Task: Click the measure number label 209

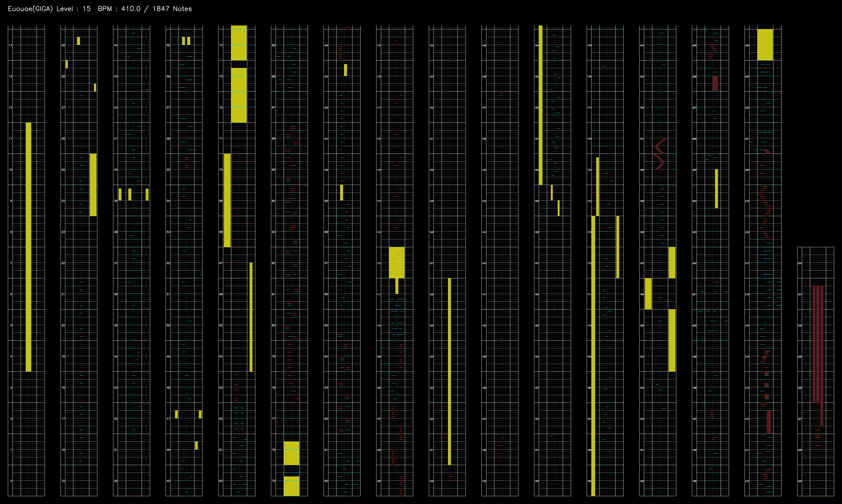Action: click(694, 45)
